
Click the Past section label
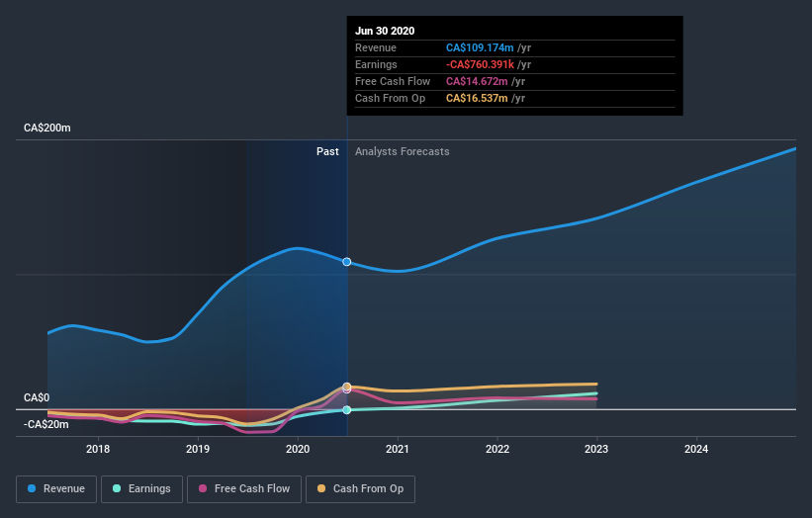click(327, 151)
